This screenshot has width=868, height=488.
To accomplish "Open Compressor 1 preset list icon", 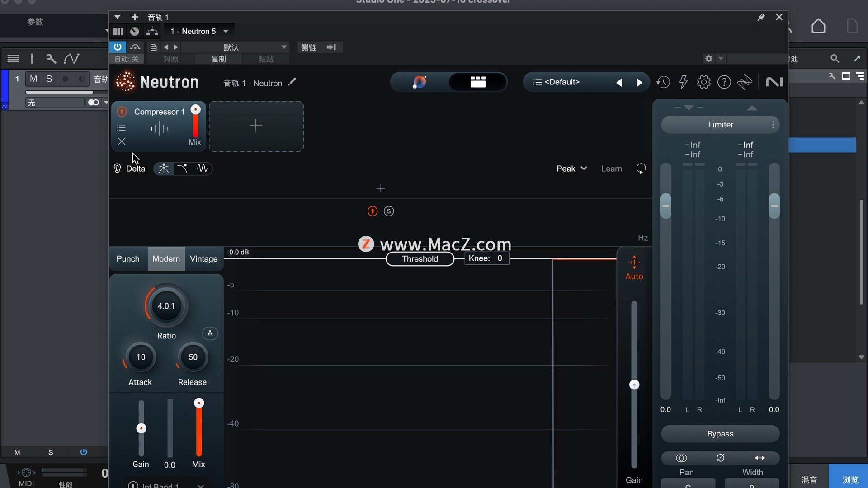I will click(x=121, y=128).
